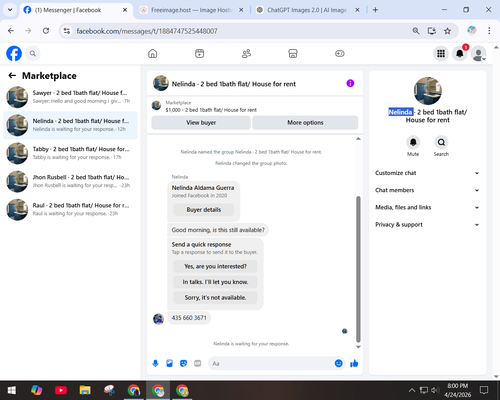The width and height of the screenshot is (500, 400).
Task: Open the Gaming icon in top navigation
Action: click(x=340, y=53)
